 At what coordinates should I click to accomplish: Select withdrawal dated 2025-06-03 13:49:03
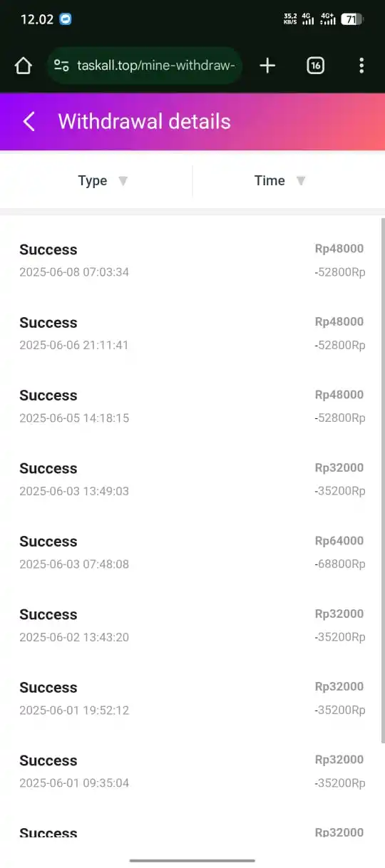pos(192,479)
